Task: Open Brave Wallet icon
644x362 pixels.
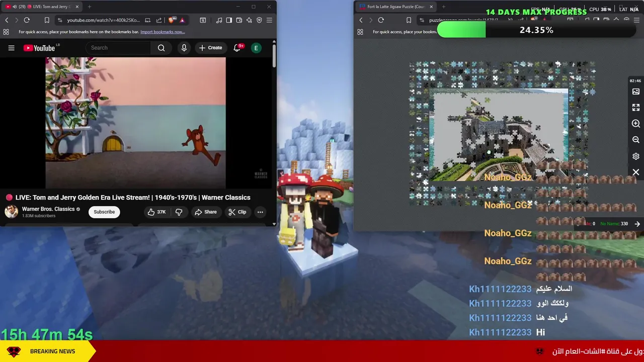Action: 239,20
